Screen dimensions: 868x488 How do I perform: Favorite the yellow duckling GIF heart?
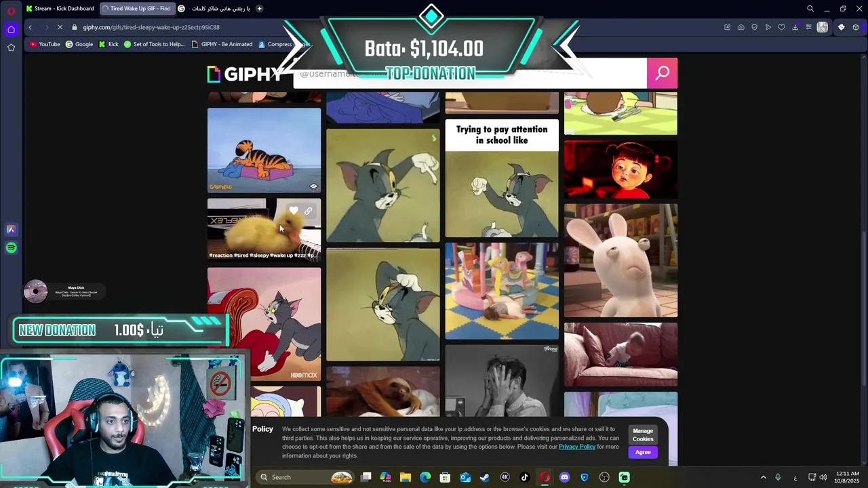(x=293, y=211)
